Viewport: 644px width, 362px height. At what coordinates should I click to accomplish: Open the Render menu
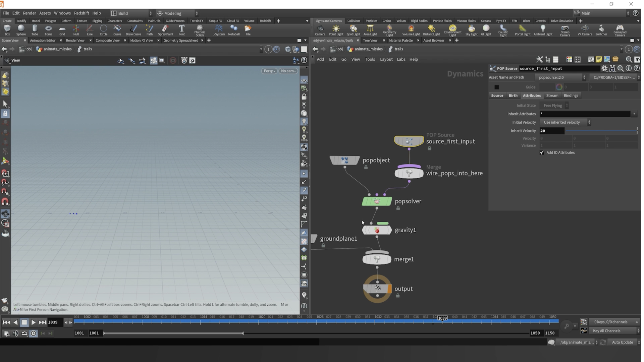tap(29, 13)
